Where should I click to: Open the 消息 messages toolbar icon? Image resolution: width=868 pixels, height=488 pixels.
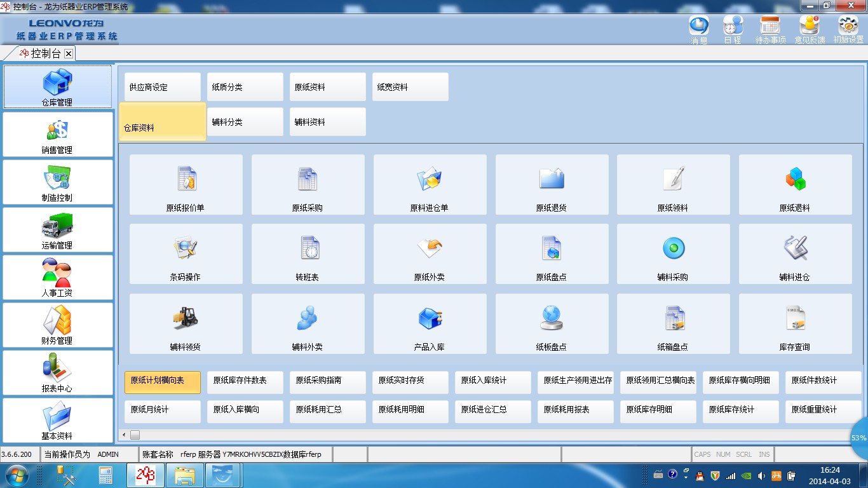pyautogui.click(x=699, y=29)
